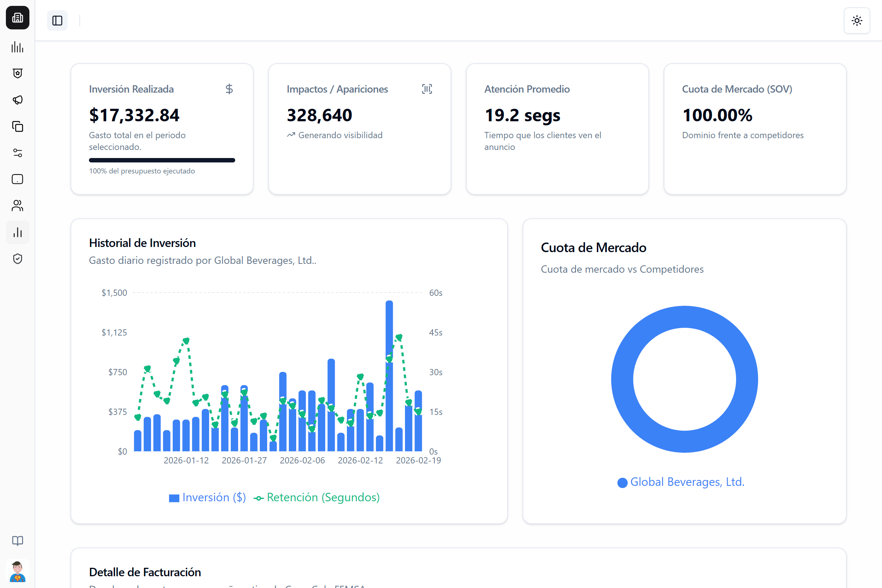The height and width of the screenshot is (588, 882).
Task: Open the sliders settings sidebar icon
Action: click(18, 153)
